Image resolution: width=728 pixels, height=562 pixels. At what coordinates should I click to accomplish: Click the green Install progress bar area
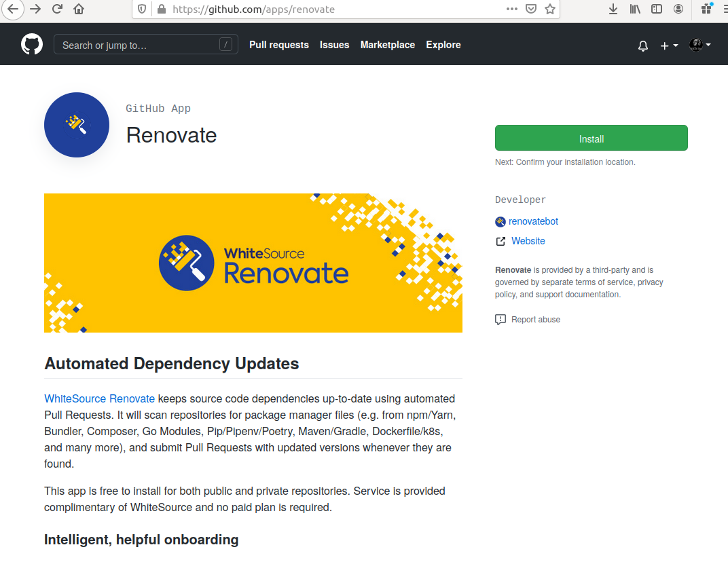591,138
